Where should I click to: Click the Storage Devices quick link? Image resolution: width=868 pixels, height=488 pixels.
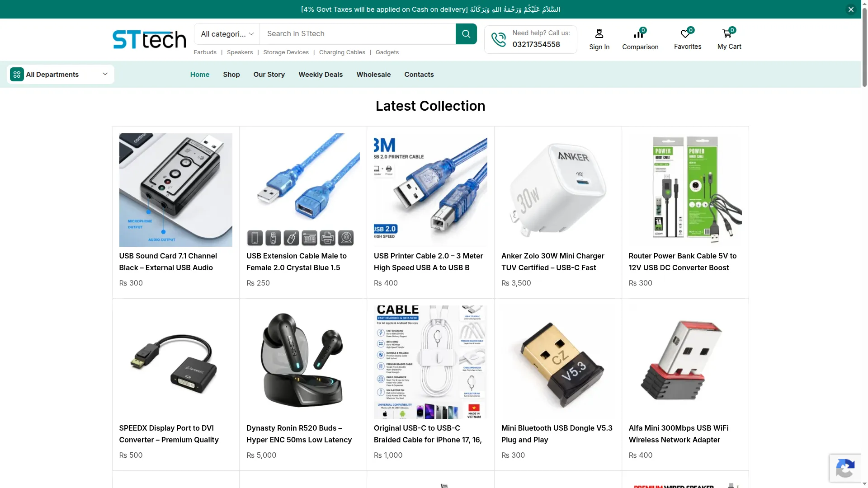pyautogui.click(x=286, y=52)
